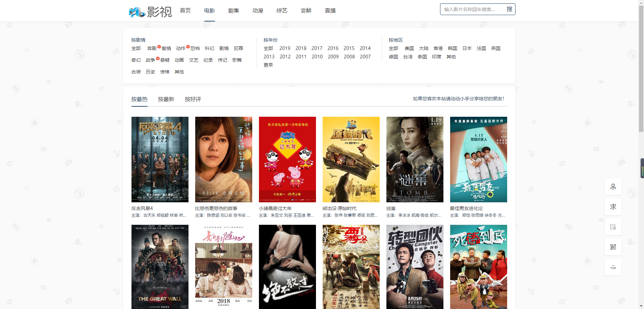The width and height of the screenshot is (644, 309).
Task: Switch to the 按好评 sorting tab
Action: click(x=193, y=99)
